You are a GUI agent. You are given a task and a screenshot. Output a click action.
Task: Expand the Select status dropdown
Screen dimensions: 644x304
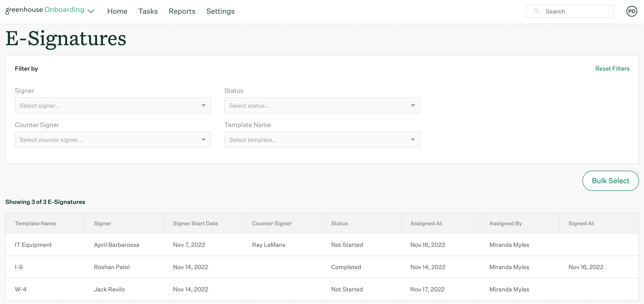322,105
